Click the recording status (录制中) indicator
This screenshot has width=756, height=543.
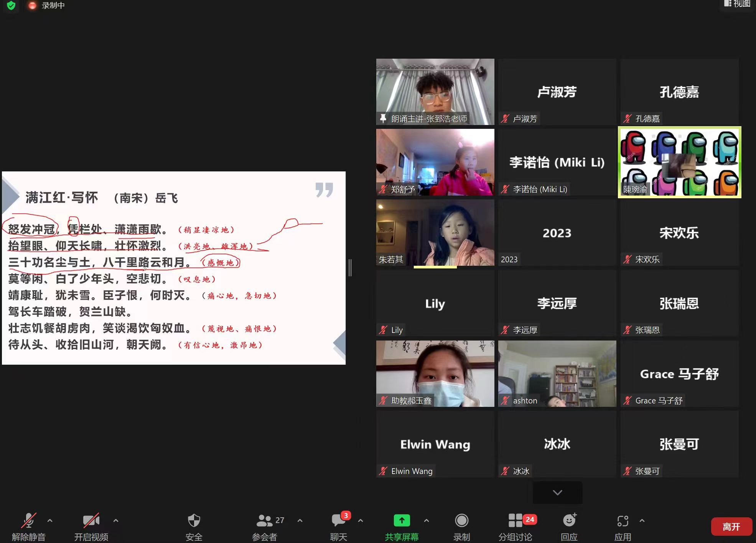tap(46, 5)
